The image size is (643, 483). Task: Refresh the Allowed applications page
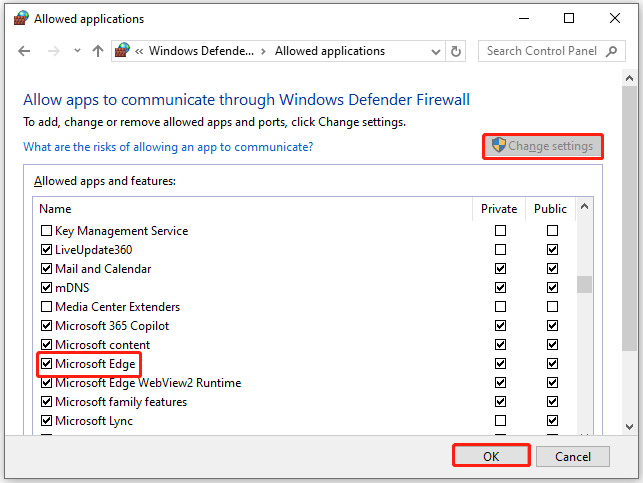(x=456, y=51)
